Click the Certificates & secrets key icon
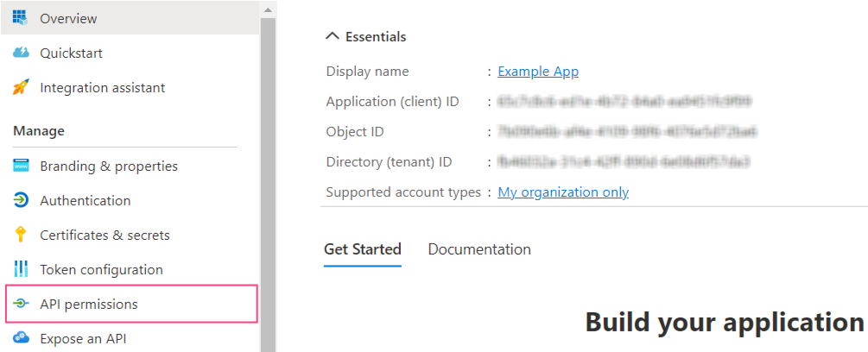The width and height of the screenshot is (868, 352). [21, 235]
